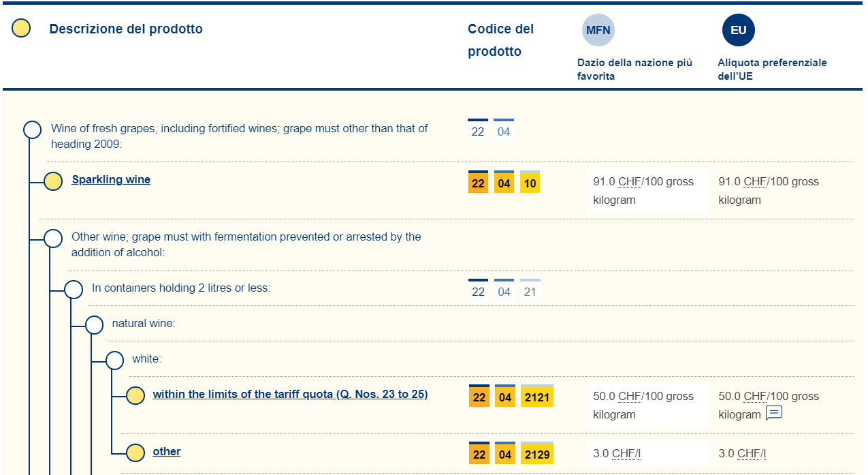
Task: Collapse the 'Other wine; grape must' node
Action: 53,239
